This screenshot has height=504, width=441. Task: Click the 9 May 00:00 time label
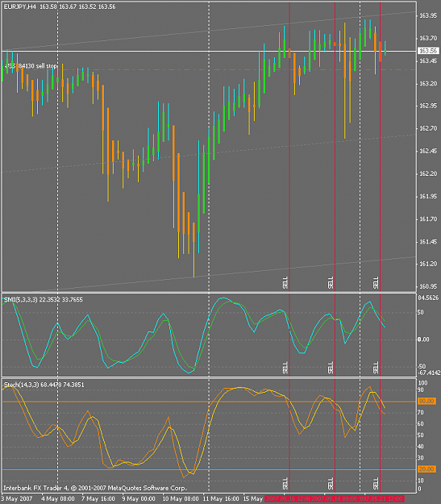pyautogui.click(x=139, y=499)
